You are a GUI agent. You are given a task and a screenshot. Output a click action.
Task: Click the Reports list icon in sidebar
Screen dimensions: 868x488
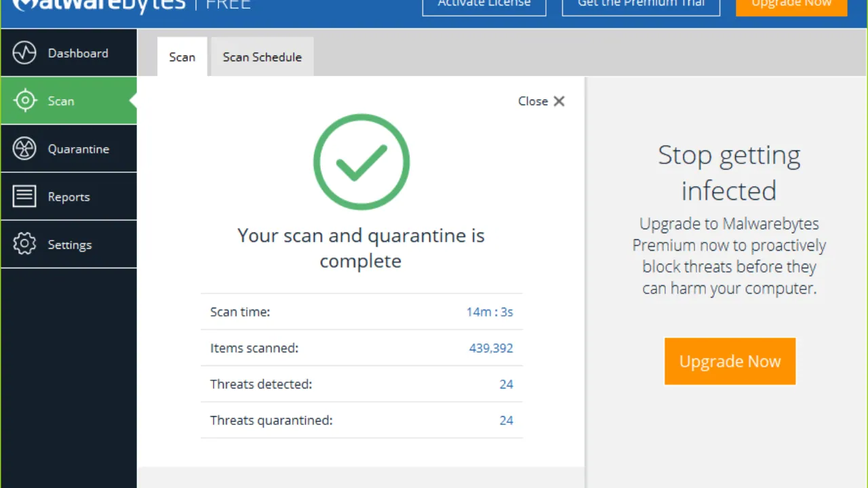point(24,197)
